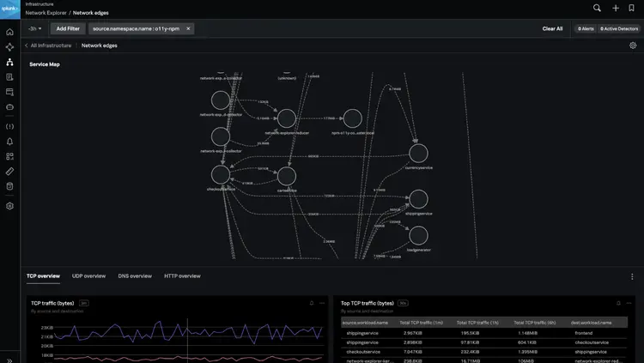This screenshot has width=644, height=363.
Task: Go back to All Infrastructure
Action: pos(48,45)
